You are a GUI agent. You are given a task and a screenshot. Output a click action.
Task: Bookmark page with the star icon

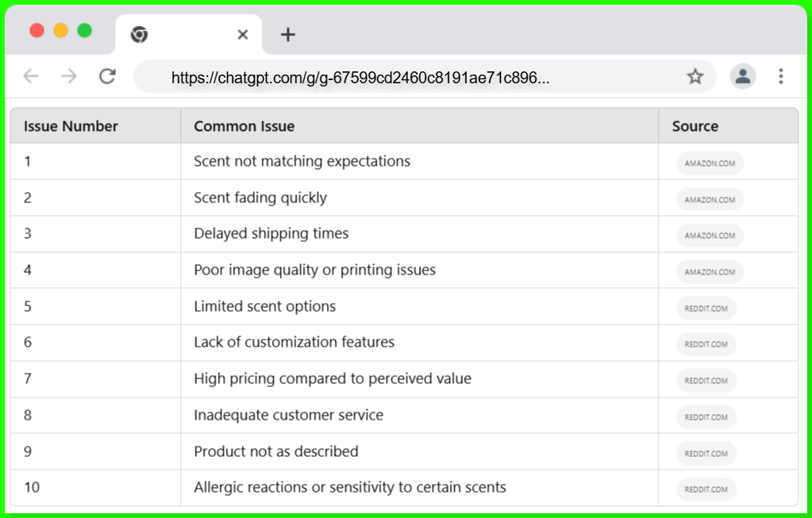coord(695,76)
